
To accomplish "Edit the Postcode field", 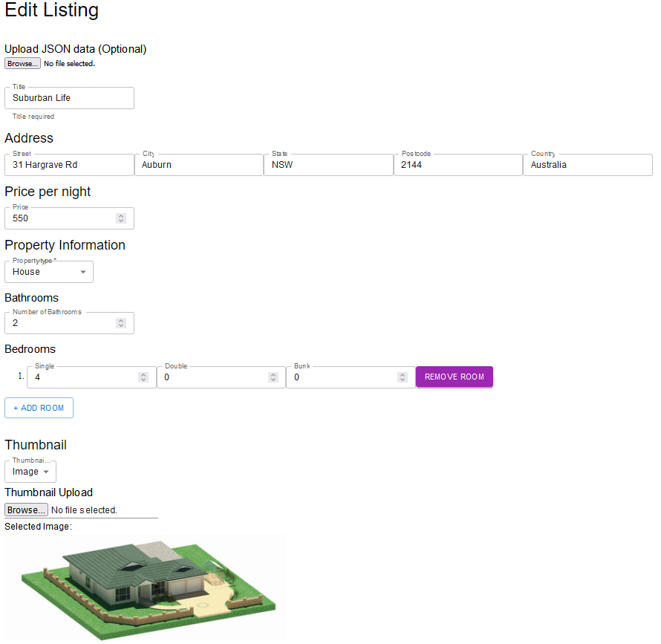I will coord(458,165).
